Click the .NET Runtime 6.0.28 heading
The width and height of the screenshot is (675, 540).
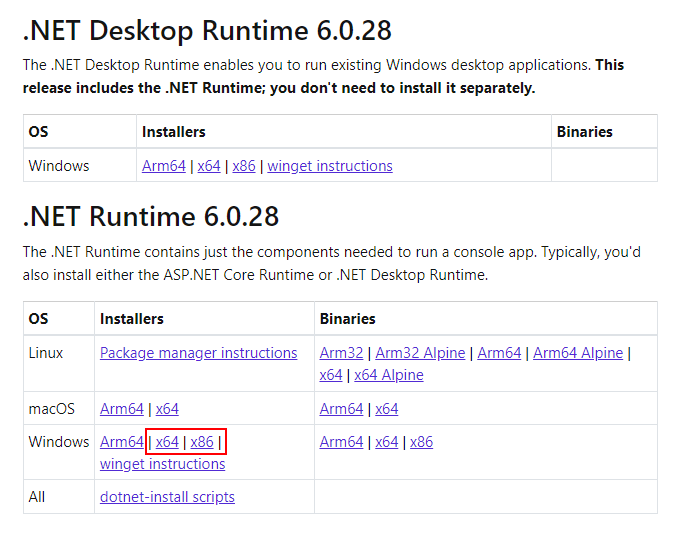pyautogui.click(x=151, y=216)
